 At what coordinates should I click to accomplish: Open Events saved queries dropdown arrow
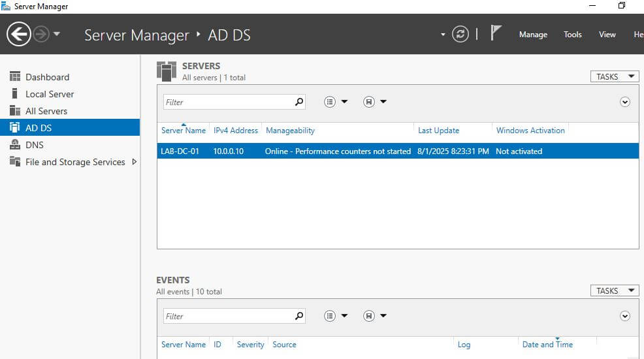(x=383, y=316)
